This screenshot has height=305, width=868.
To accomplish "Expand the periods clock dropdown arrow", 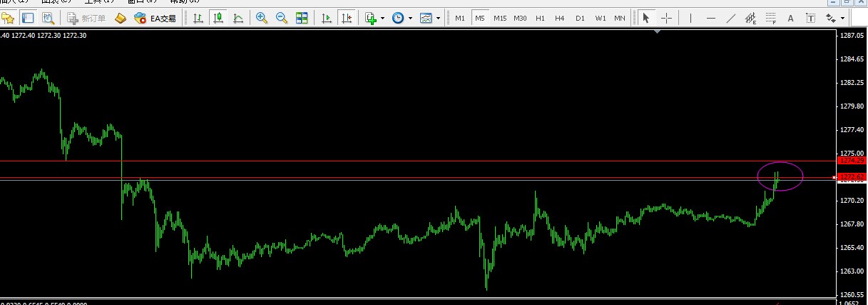I will tap(410, 18).
